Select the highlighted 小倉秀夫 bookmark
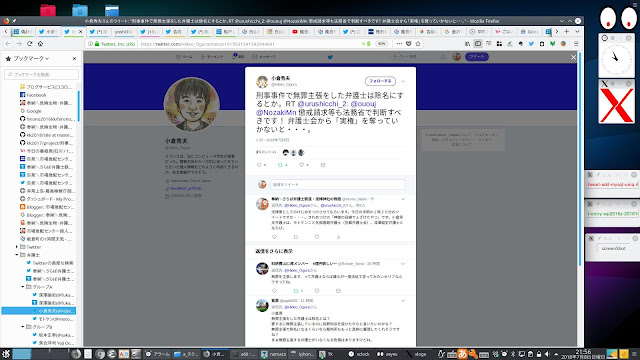640x360 pixels. point(39,311)
